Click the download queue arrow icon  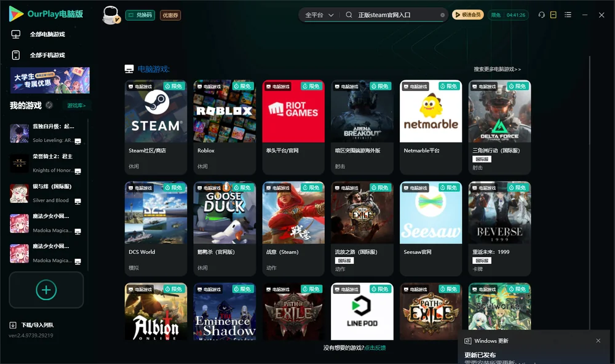[x=13, y=325]
